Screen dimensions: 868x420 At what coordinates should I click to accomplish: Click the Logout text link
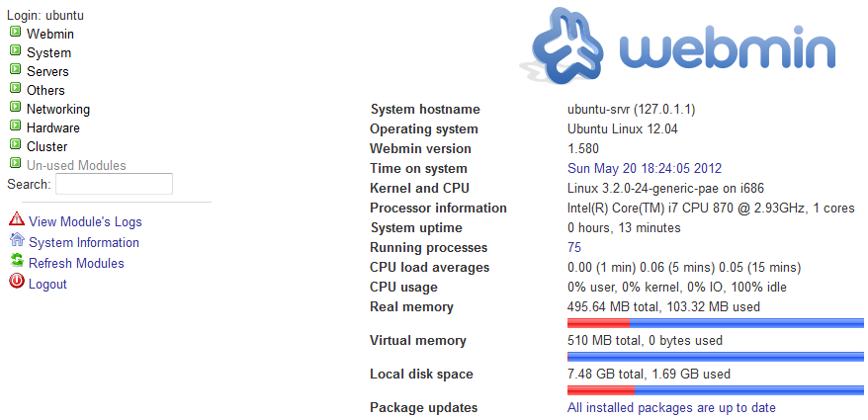pyautogui.click(x=47, y=284)
